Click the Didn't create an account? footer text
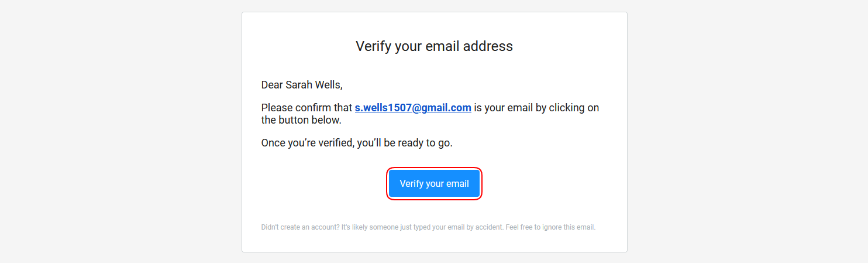The height and width of the screenshot is (263, 868). click(x=299, y=227)
